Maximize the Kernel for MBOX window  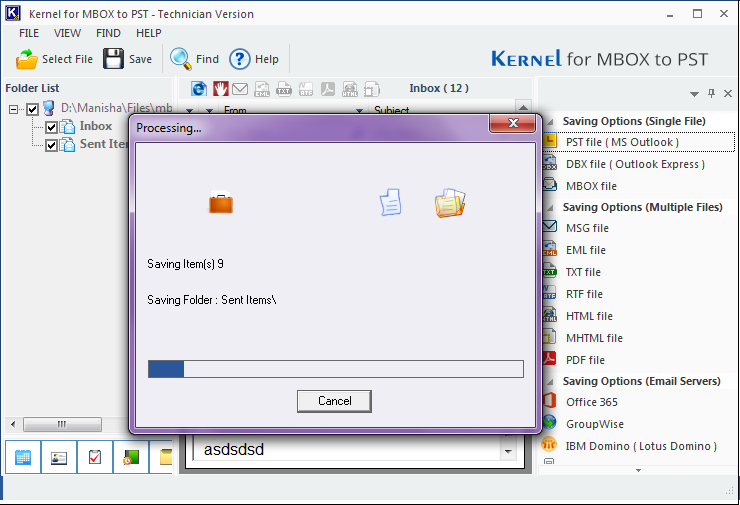(x=697, y=14)
